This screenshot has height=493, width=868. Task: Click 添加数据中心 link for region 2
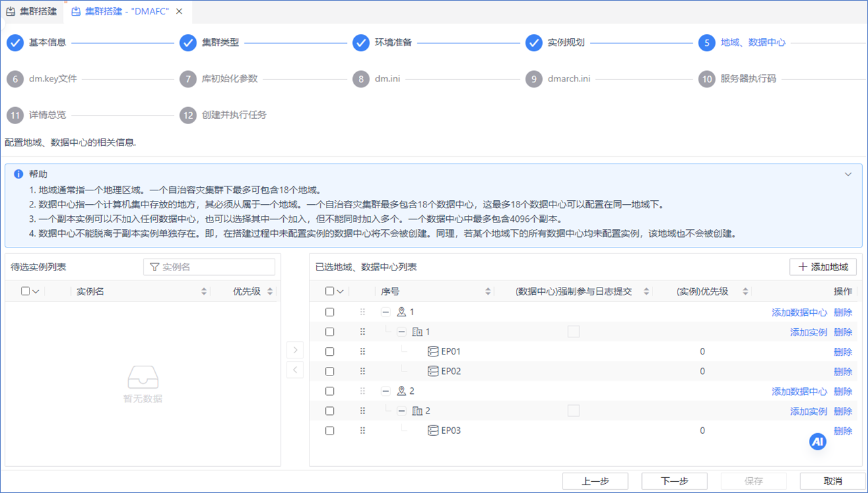point(799,391)
